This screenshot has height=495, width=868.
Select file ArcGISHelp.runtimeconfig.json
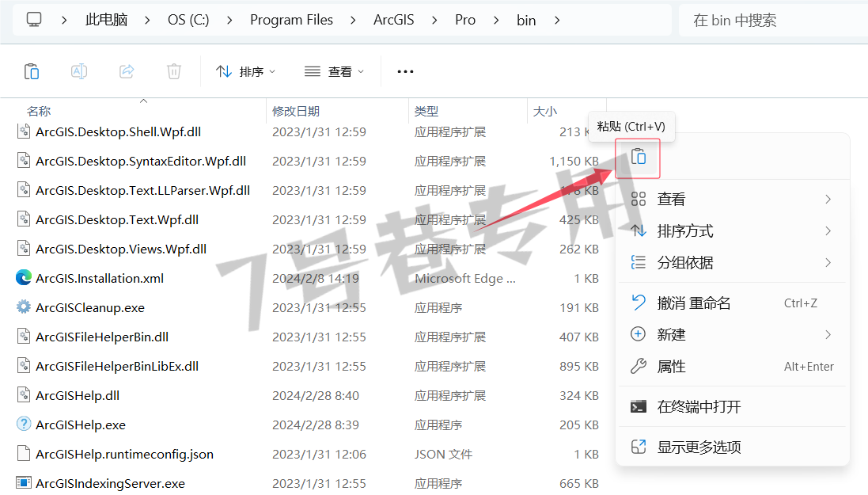pyautogui.click(x=124, y=454)
